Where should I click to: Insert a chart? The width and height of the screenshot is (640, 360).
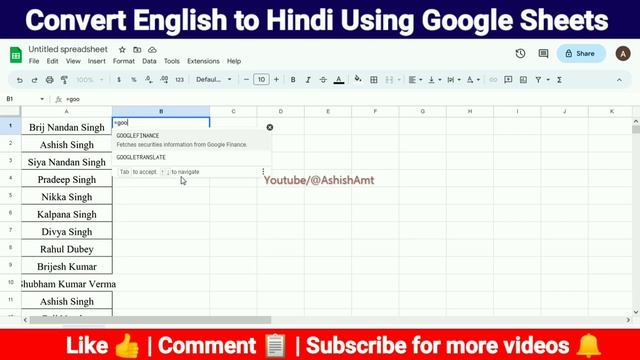tap(523, 80)
